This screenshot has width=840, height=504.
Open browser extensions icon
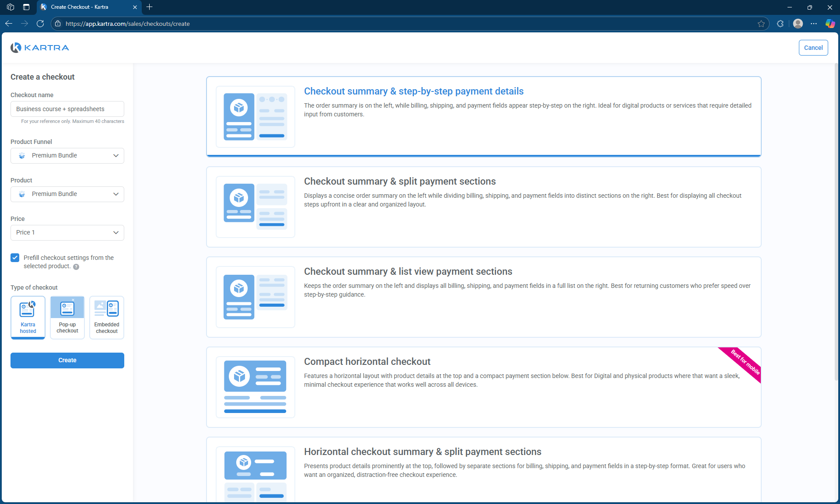tap(780, 24)
